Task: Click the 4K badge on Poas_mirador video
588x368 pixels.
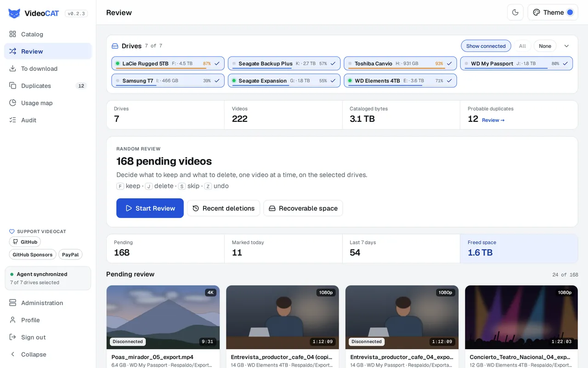Action: click(x=210, y=293)
